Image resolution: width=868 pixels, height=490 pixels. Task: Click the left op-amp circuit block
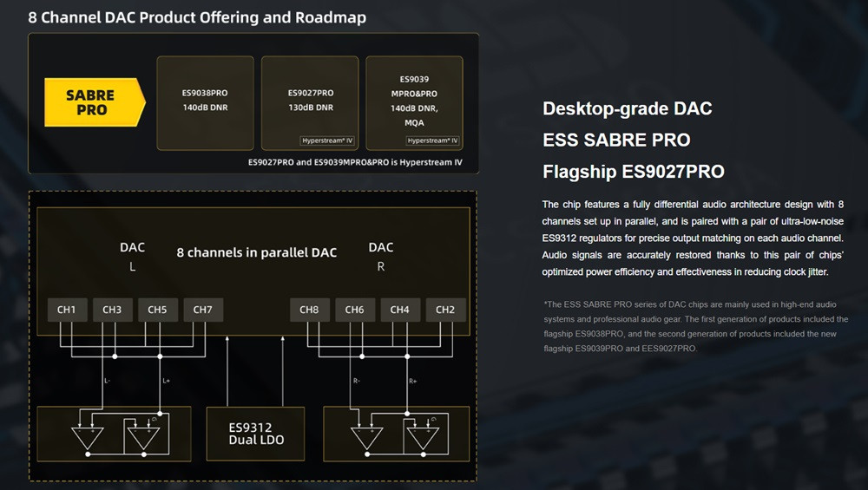(x=114, y=434)
